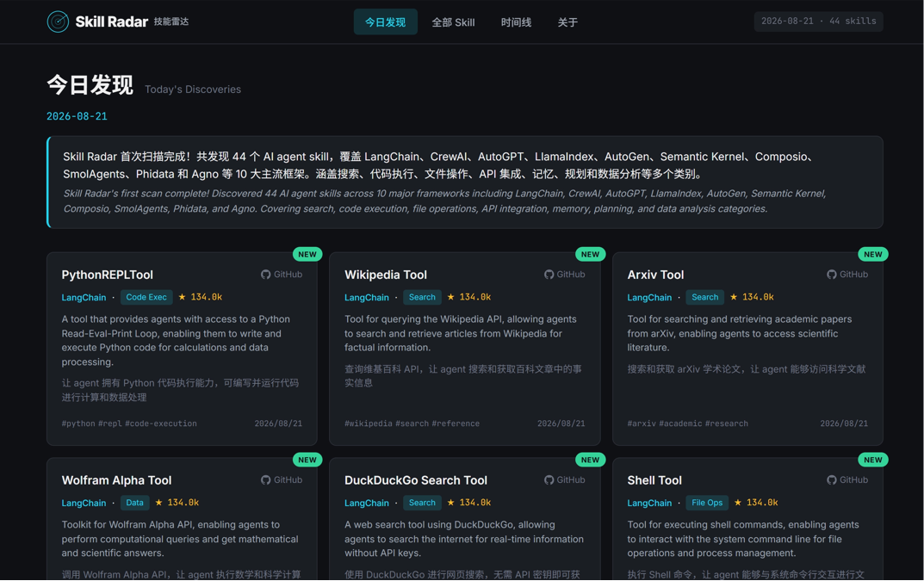Screen dimensions: 924x581
Task: Open the Arxiv Tool card title
Action: [655, 275]
